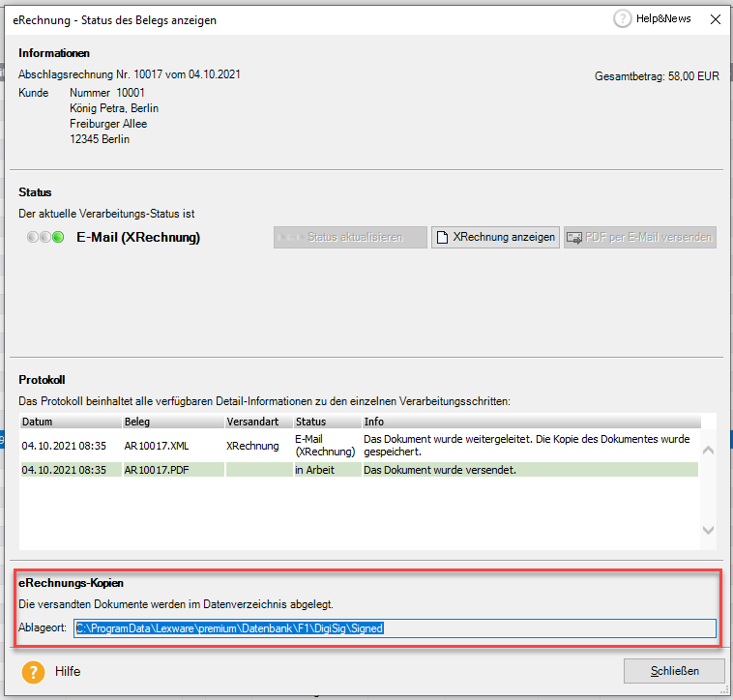Image resolution: width=733 pixels, height=700 pixels.
Task: Click the Info column header
Action: (x=530, y=422)
